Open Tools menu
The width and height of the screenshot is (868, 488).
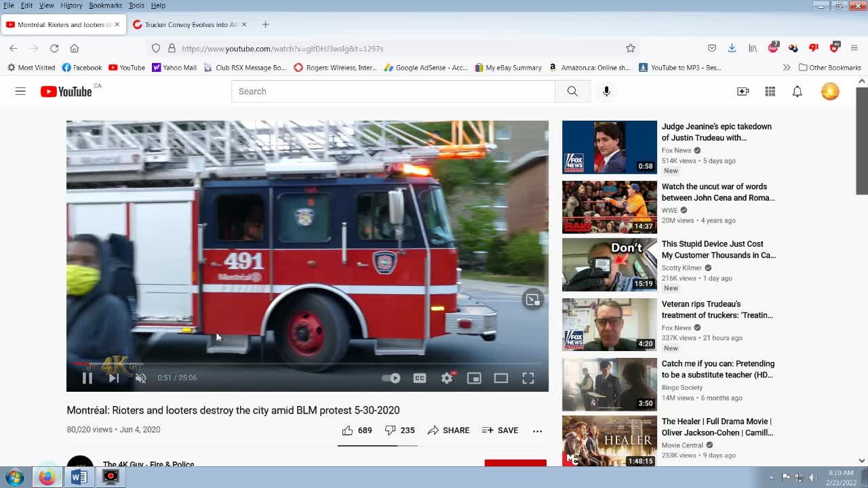[136, 5]
